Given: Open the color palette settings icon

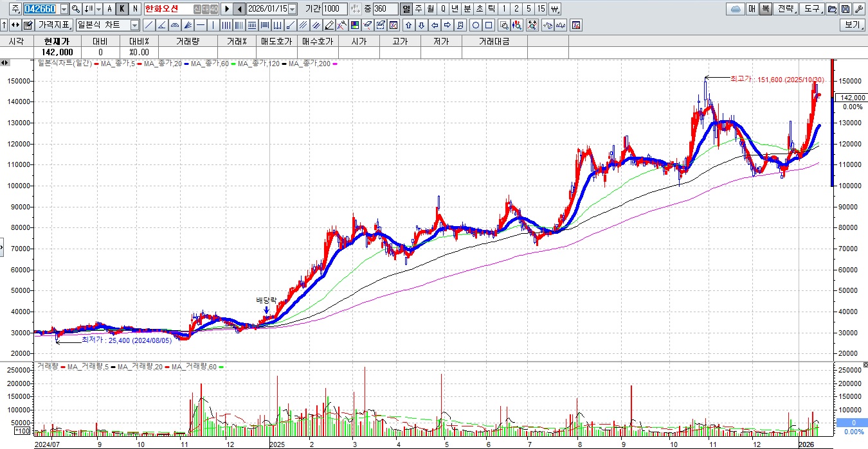Looking at the screenshot, I should (354, 25).
